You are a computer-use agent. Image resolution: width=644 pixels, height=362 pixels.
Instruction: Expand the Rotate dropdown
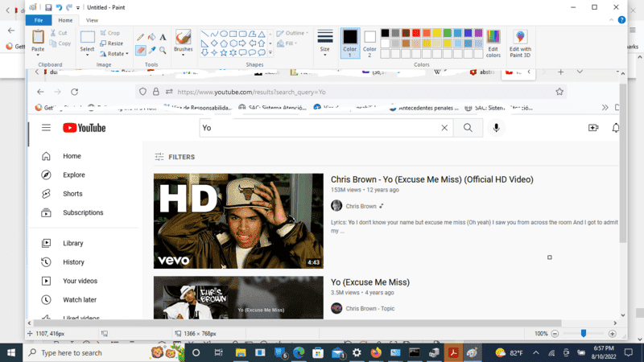[127, 54]
